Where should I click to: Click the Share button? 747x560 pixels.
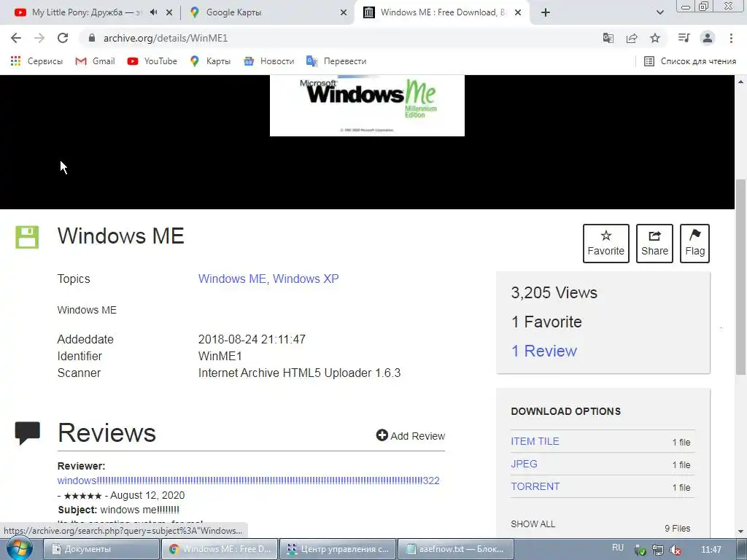(x=654, y=244)
